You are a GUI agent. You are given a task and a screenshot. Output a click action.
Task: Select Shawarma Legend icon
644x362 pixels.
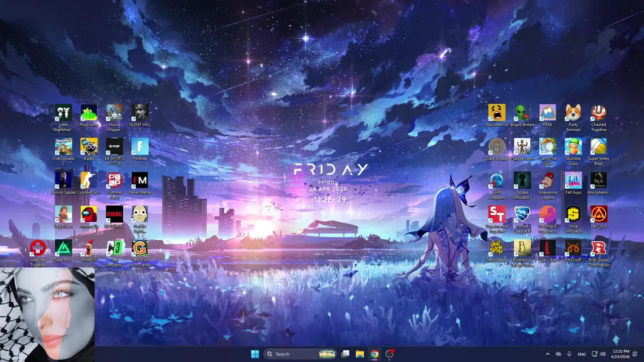(547, 185)
